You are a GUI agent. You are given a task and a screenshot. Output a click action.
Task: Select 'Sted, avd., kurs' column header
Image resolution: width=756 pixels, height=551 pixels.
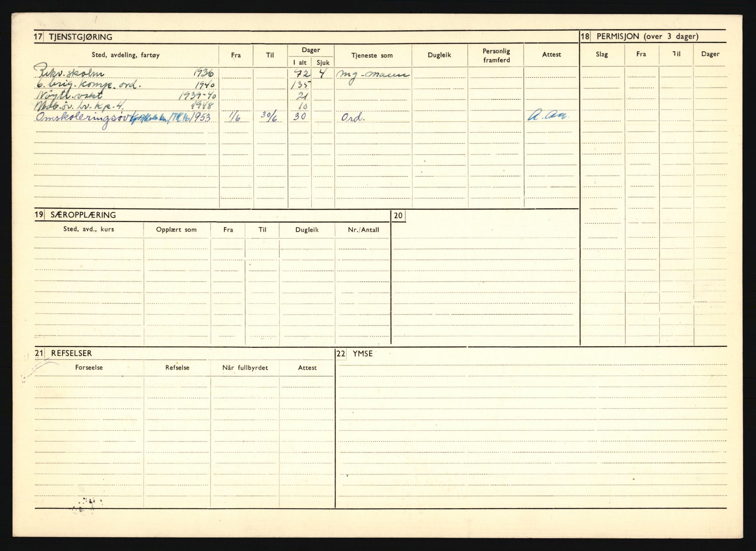pyautogui.click(x=89, y=229)
